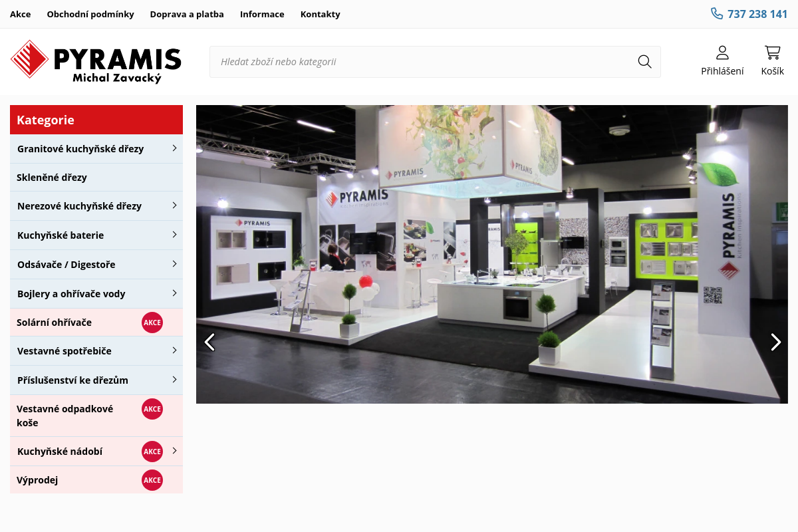Screen dimensions: 798x532
Task: Click the Přihlášení text label
Action: (x=722, y=71)
